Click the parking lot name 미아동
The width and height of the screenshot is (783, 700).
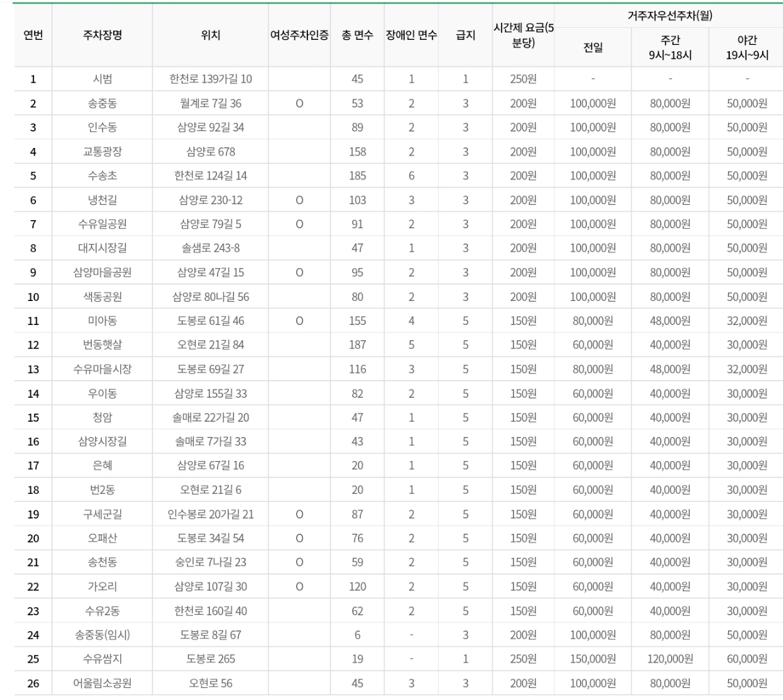[102, 321]
